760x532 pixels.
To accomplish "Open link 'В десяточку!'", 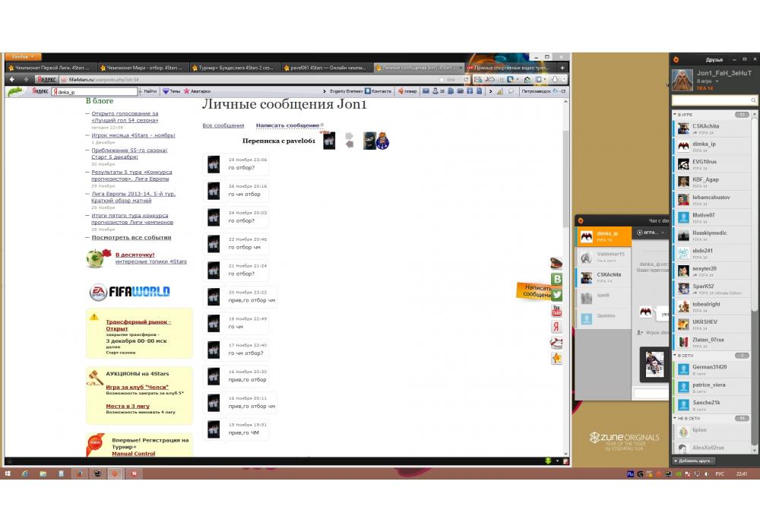I will (x=135, y=255).
